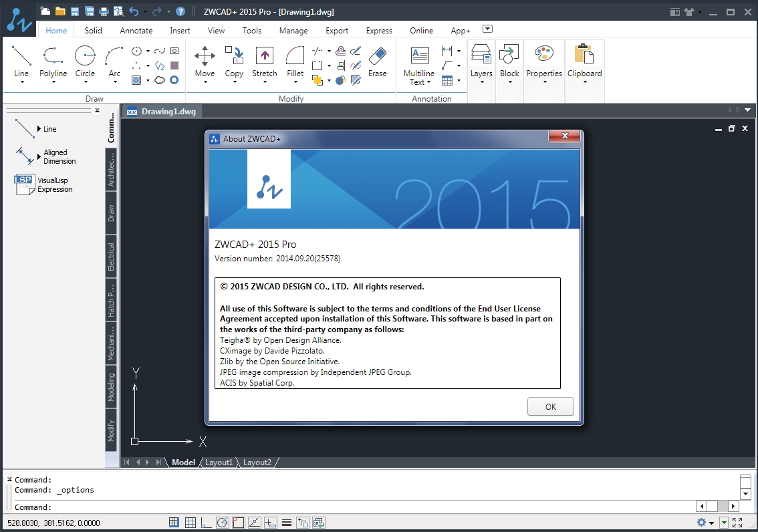This screenshot has height=532, width=758.
Task: Click the Undo arrow icon
Action: coord(134,11)
